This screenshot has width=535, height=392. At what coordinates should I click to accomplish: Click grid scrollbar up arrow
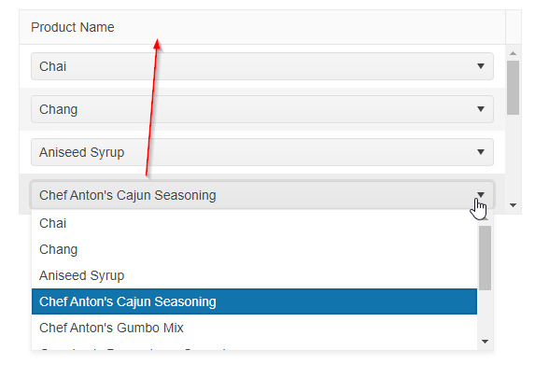pos(513,53)
